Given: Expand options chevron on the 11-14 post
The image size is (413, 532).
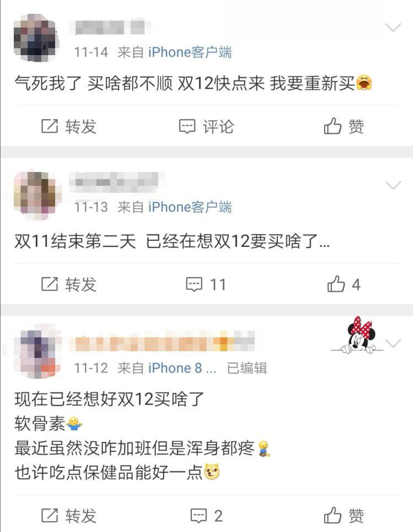Looking at the screenshot, I should [x=393, y=27].
